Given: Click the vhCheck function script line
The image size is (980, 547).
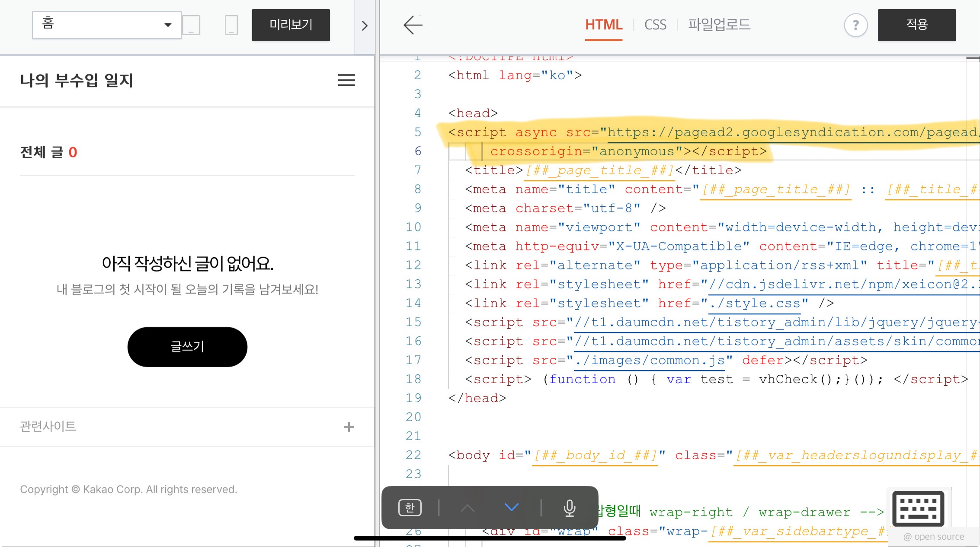Looking at the screenshot, I should pyautogui.click(x=717, y=380).
